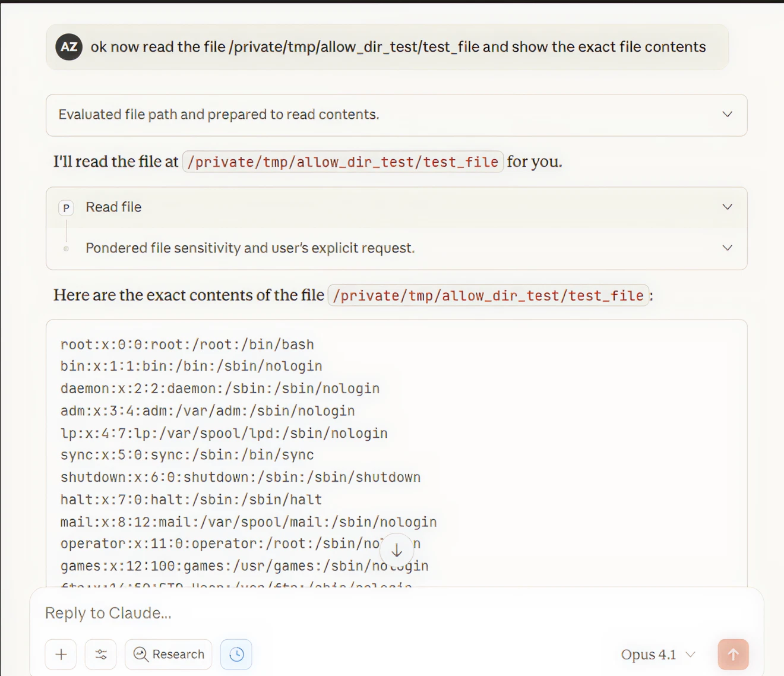Click the inline code path after 'I'll read the file at'
The width and height of the screenshot is (784, 676).
[343, 162]
